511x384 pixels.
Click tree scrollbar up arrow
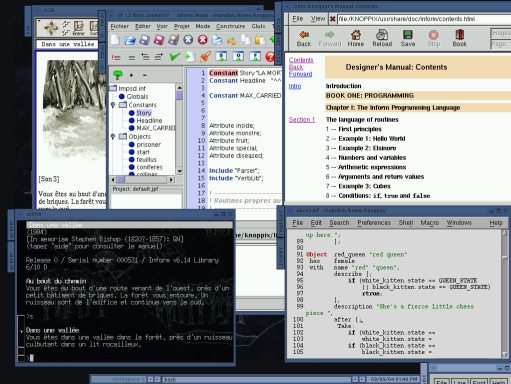click(x=179, y=87)
